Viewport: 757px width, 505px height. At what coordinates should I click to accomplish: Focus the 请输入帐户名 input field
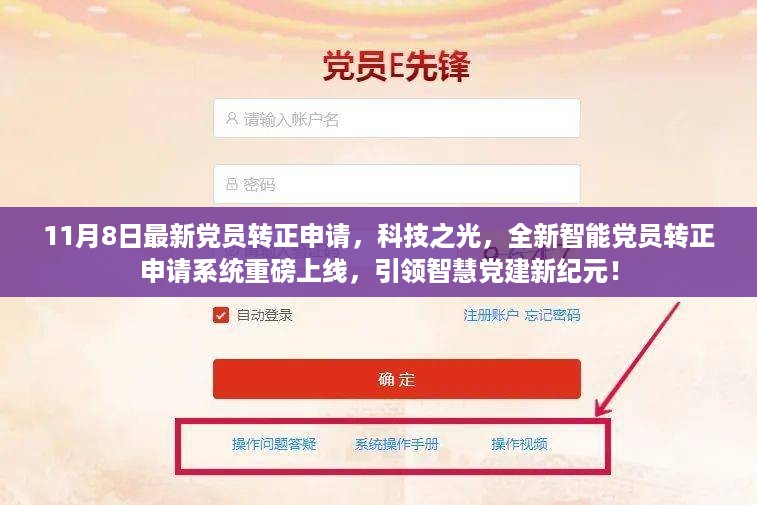point(397,118)
